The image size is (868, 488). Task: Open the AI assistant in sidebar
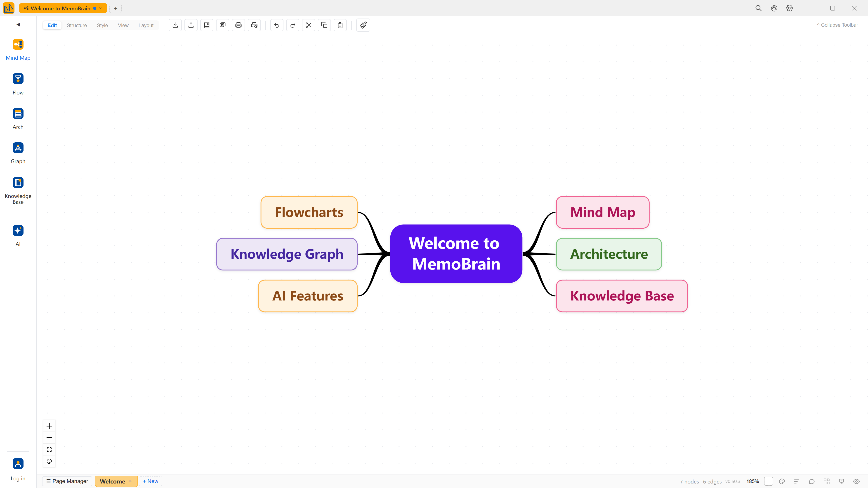click(x=18, y=236)
